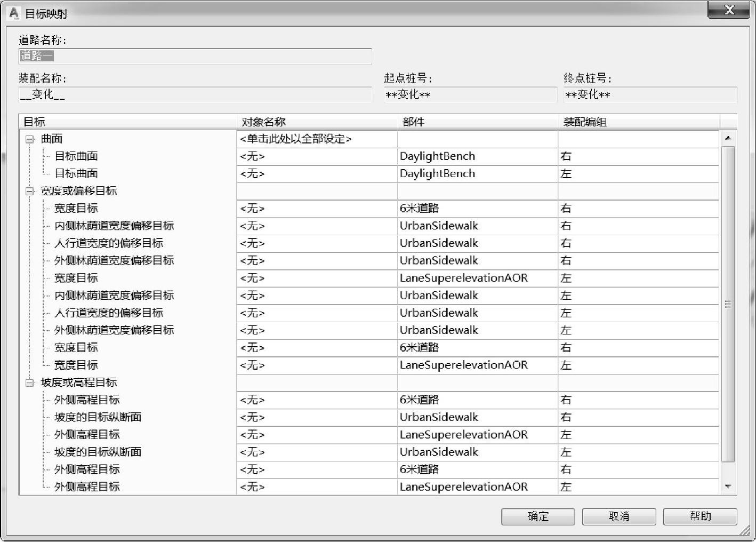Select 坡度的目标纵断面 in the 右 group row
This screenshot has width=756, height=542.
click(x=98, y=417)
